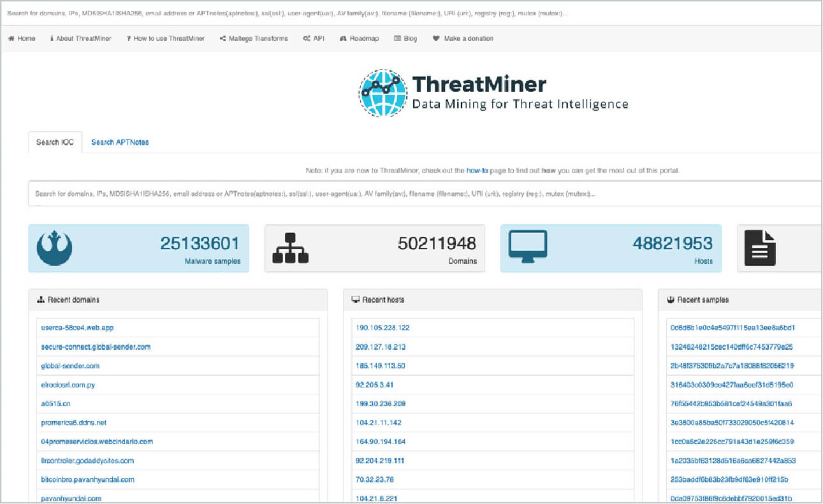This screenshot has width=823, height=504.
Task: Open sample hash starting 316403c0309ce
Action: (x=732, y=385)
